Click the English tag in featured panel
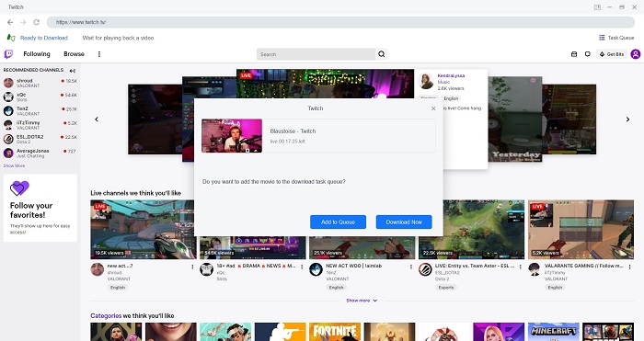Screen dimensions: 644x341 coord(451,98)
